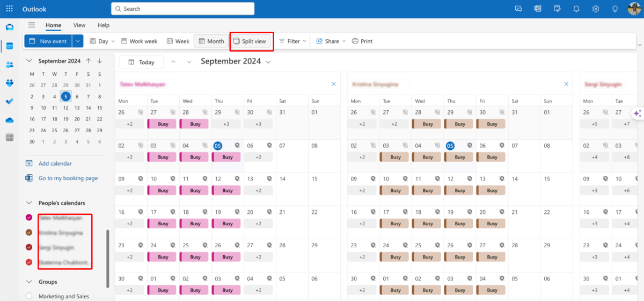Collapse the People's calendars section
This screenshot has width=644, height=301.
click(29, 203)
